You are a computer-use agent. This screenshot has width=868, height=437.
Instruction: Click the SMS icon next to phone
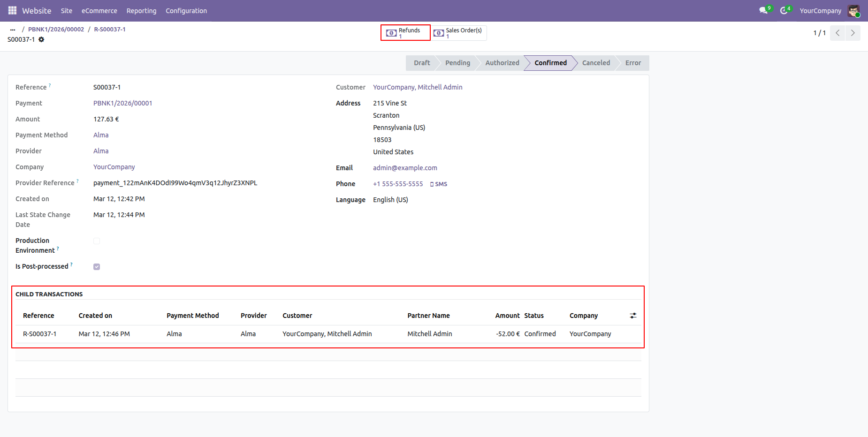point(439,184)
